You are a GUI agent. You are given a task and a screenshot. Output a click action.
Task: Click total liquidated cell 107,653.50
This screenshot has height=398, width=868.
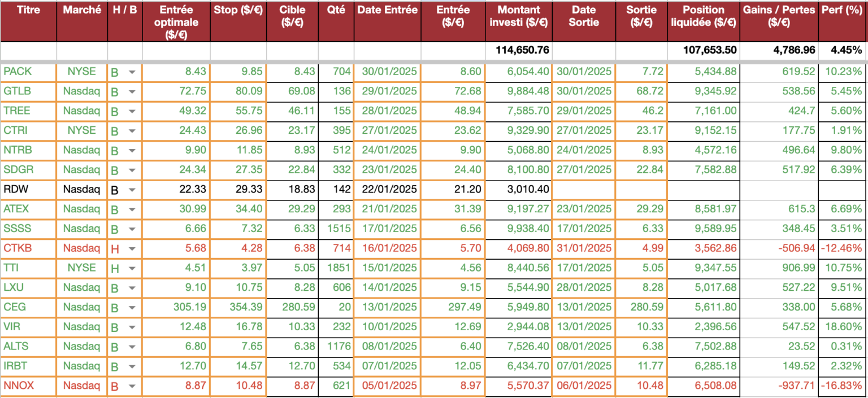coord(703,50)
